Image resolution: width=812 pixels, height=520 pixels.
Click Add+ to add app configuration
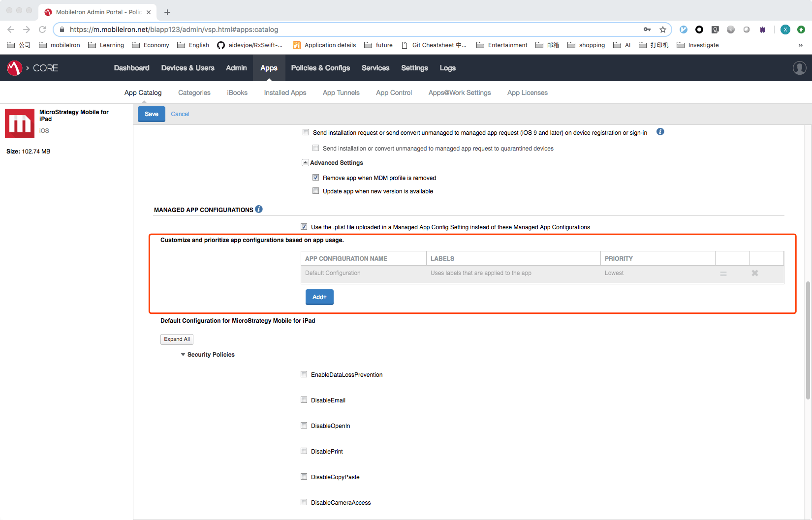point(319,297)
